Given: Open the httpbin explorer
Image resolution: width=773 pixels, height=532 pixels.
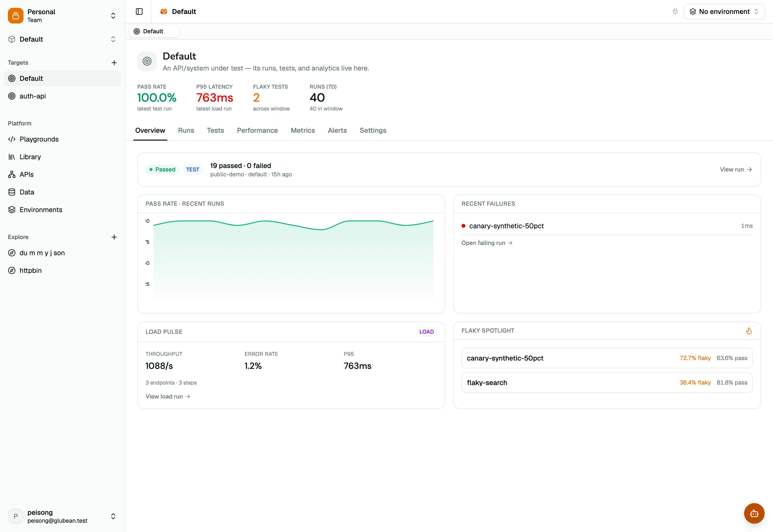Looking at the screenshot, I should point(62,270).
